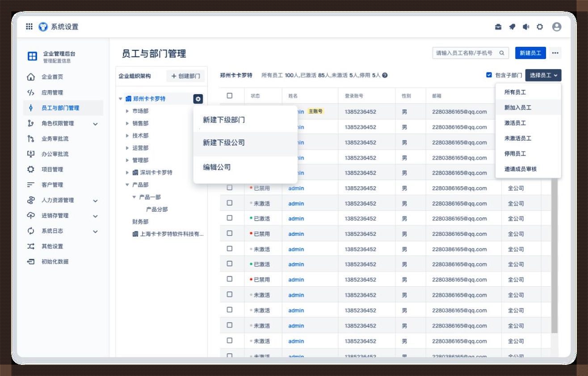Open 业务审批流 via its branch icon
This screenshot has height=376, width=588.
coord(31,138)
